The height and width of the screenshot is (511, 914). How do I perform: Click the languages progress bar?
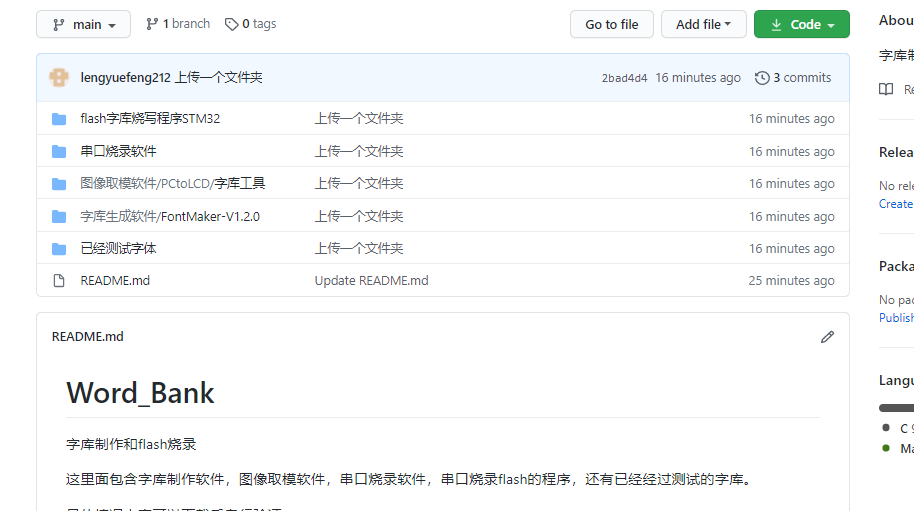tap(896, 408)
